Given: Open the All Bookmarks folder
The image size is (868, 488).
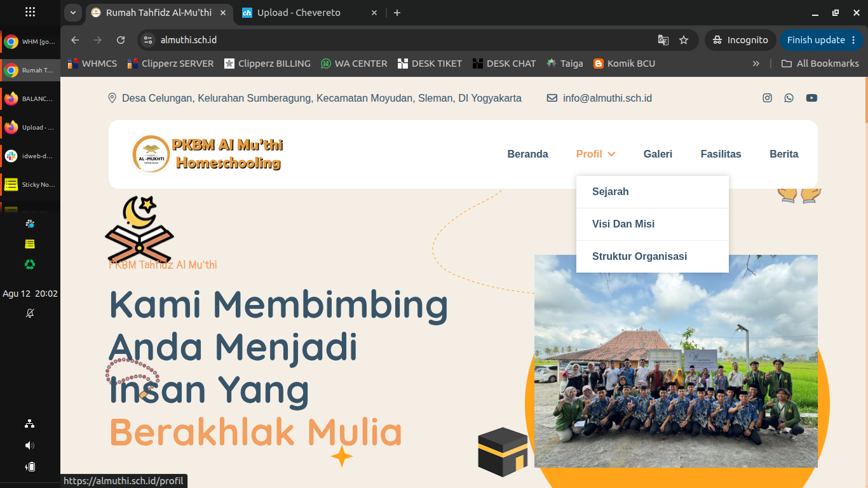Looking at the screenshot, I should point(820,64).
